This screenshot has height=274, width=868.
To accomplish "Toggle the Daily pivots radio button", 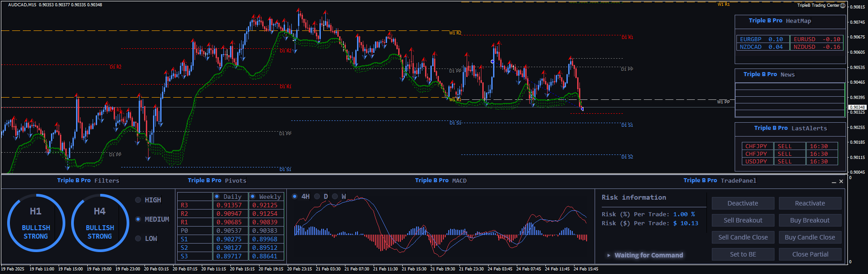I will tap(217, 197).
